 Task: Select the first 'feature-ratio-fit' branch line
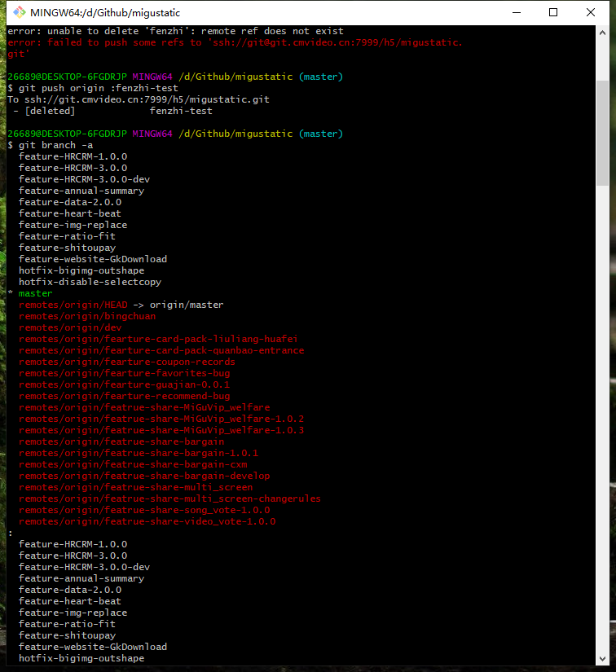click(68, 236)
